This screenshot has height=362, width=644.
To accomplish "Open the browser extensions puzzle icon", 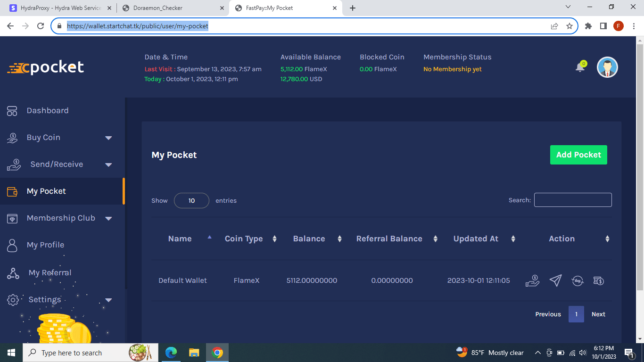I will point(588,26).
